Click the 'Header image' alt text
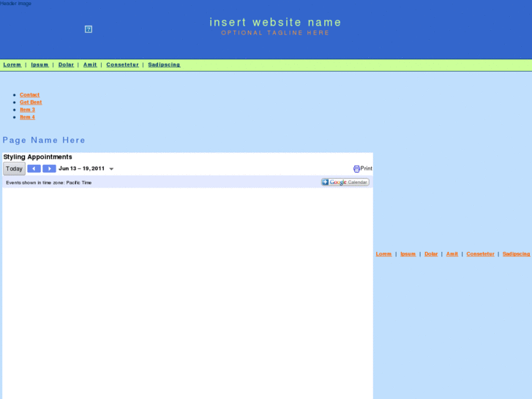The image size is (532, 399). pyautogui.click(x=15, y=4)
